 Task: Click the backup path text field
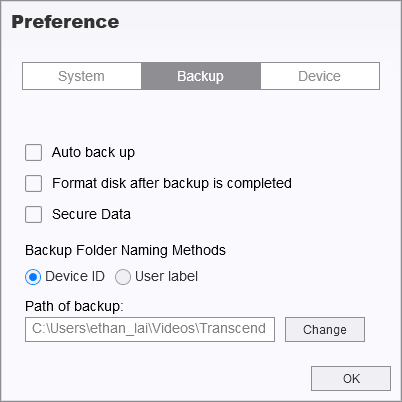coord(150,329)
